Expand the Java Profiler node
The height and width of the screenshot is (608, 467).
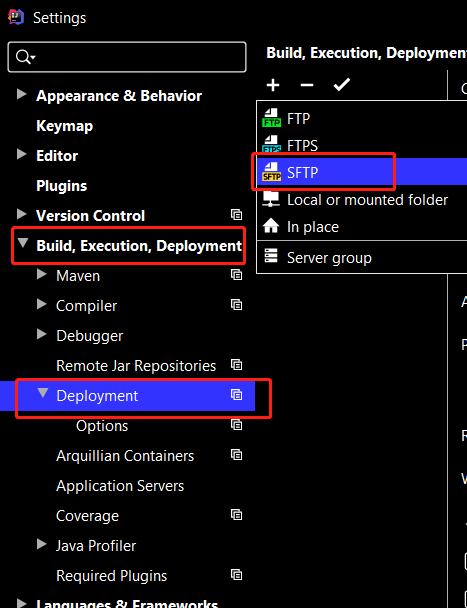(x=42, y=544)
